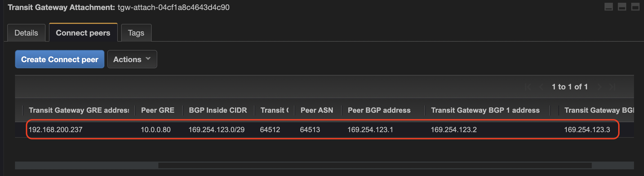Set panel to half-height layout icon

tap(622, 7)
